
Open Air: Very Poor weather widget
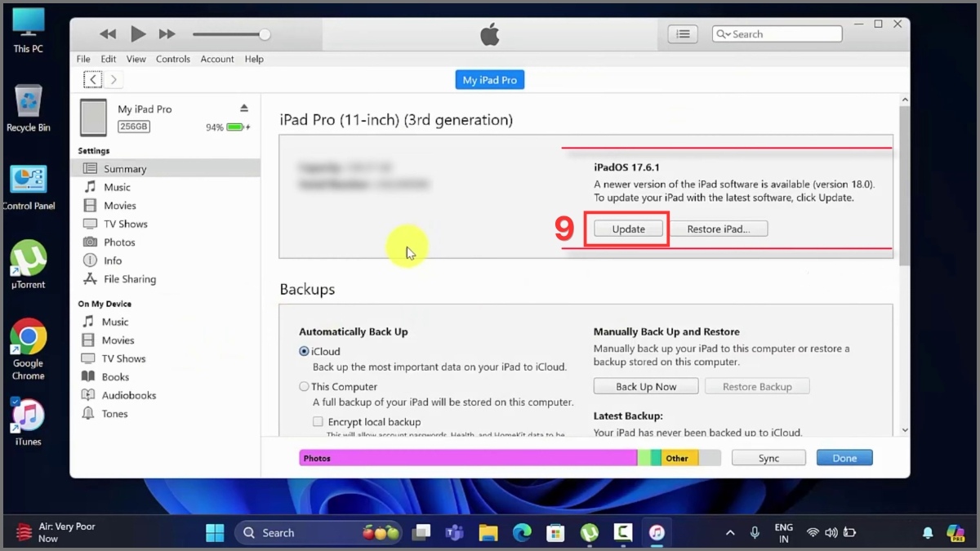[x=57, y=533]
